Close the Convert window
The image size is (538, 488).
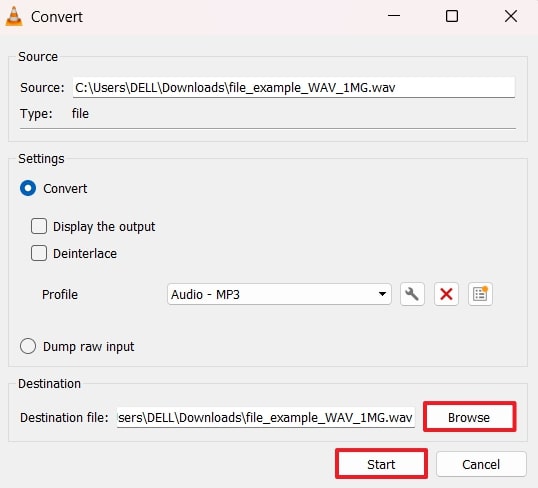point(511,16)
